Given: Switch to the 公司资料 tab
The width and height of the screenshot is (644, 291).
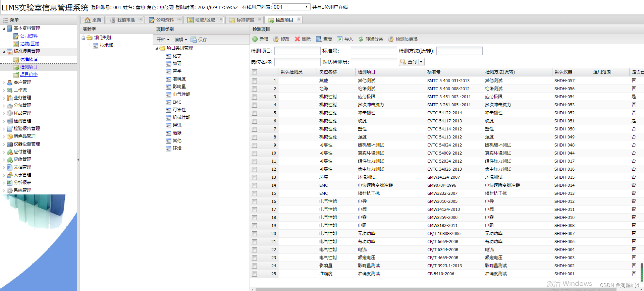Looking at the screenshot, I should 163,20.
